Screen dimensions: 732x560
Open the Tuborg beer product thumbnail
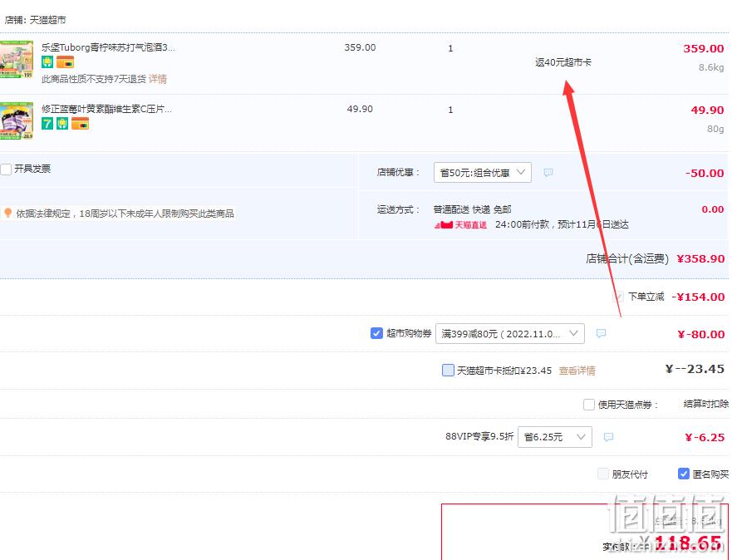coord(17,59)
